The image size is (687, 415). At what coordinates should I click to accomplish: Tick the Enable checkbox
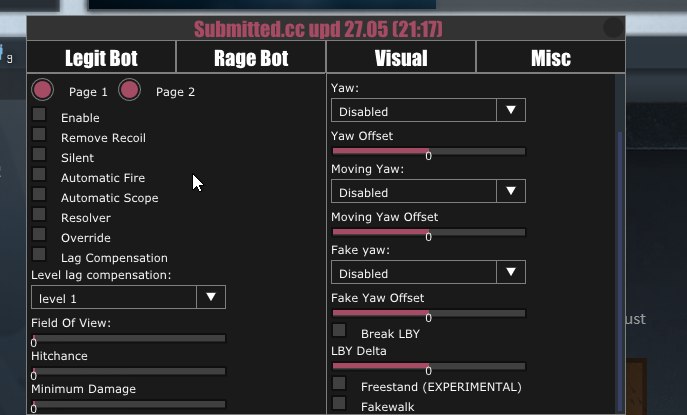[39, 114]
